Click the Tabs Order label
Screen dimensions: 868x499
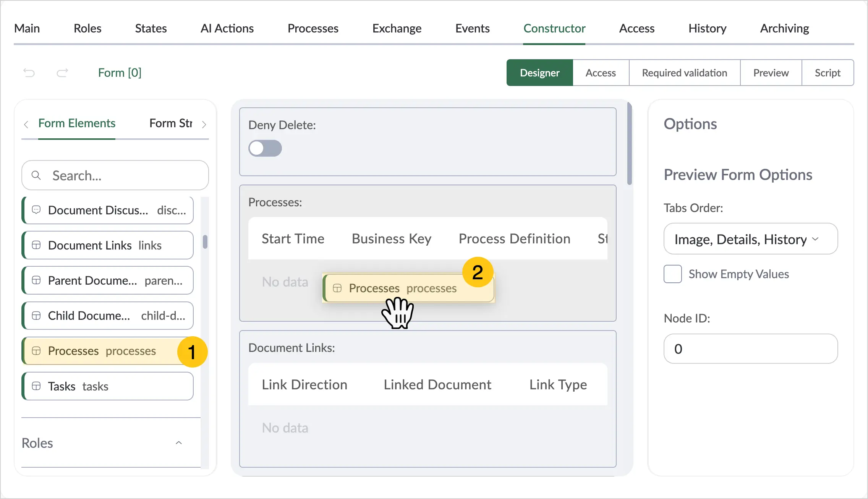pyautogui.click(x=693, y=208)
